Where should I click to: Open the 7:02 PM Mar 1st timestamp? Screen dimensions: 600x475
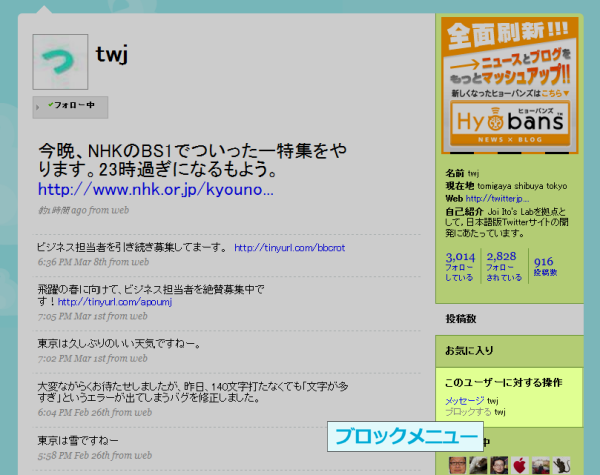click(x=92, y=358)
